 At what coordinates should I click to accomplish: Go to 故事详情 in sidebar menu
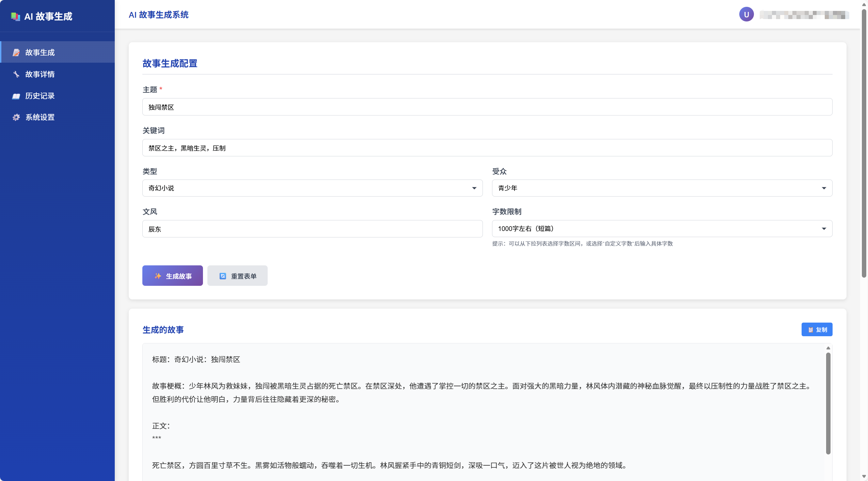tap(40, 74)
